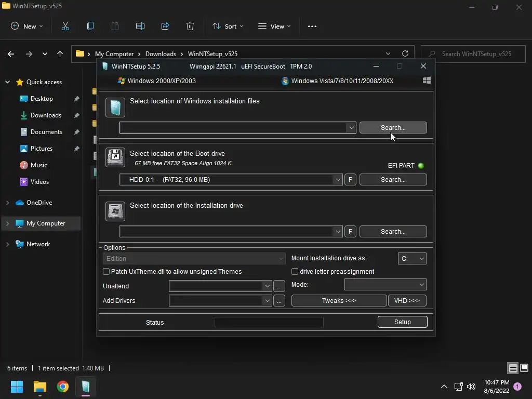This screenshot has height=399, width=532.
Task: Click the Windows logo at WinNTSetup top right
Action: (x=427, y=81)
